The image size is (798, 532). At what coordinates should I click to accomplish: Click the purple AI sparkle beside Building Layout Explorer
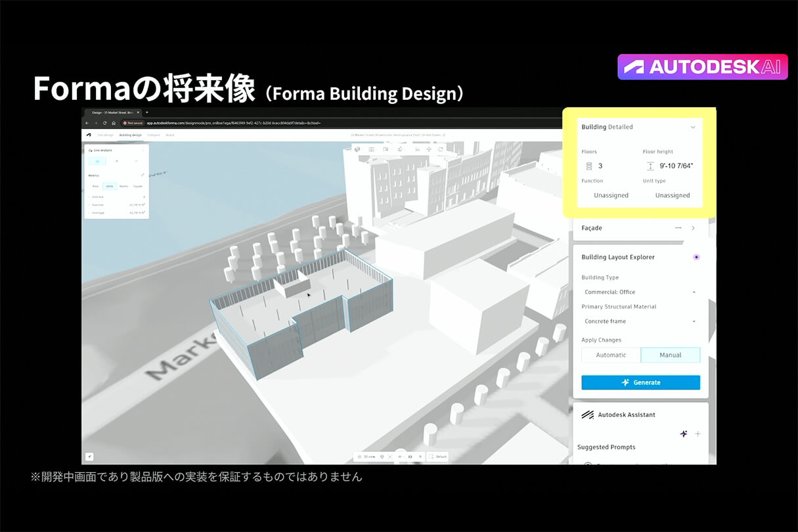tap(696, 257)
